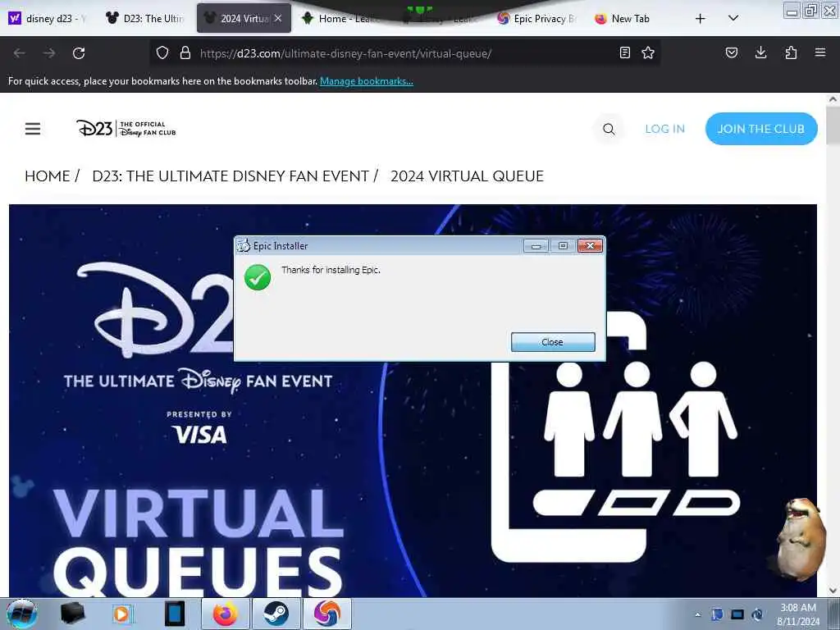
Task: Click the Virtual Queues banner image
Action: coord(413,400)
